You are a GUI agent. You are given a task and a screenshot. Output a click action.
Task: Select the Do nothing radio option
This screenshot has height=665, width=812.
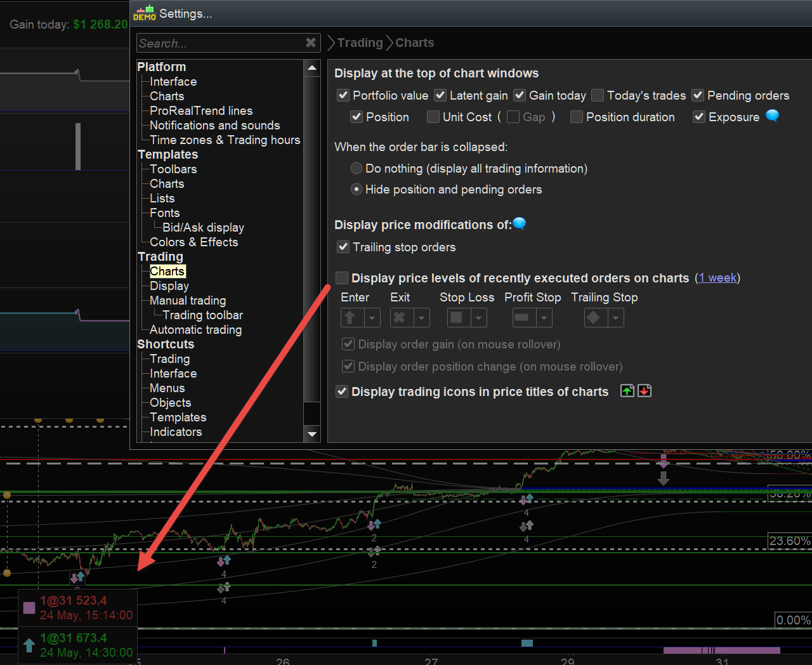(357, 168)
